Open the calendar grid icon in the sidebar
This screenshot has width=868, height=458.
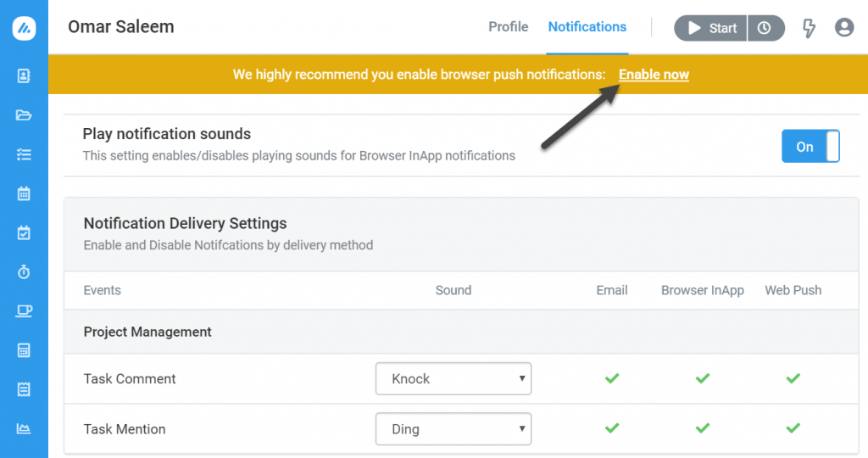click(x=24, y=194)
